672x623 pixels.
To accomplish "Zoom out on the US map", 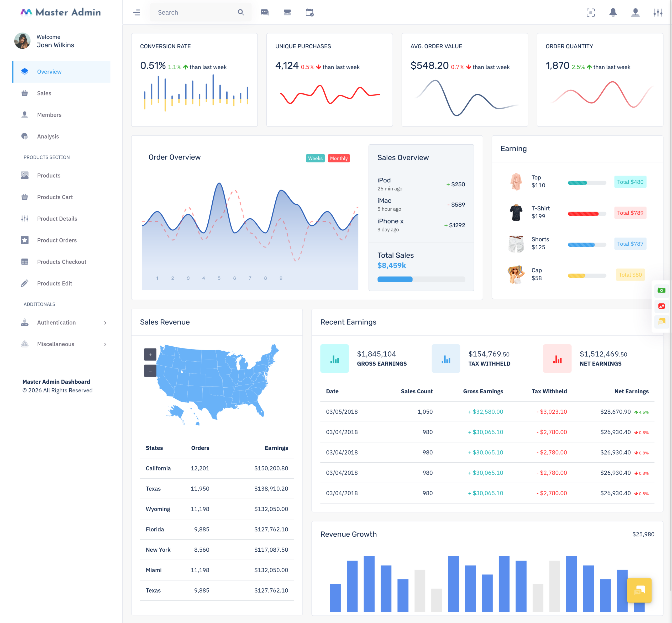I will pos(150,371).
